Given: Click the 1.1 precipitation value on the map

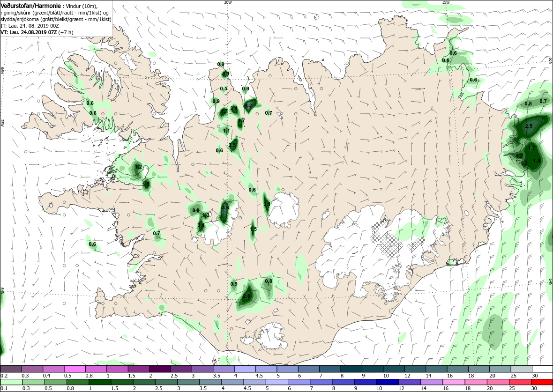Looking at the screenshot, I should click(x=226, y=130).
